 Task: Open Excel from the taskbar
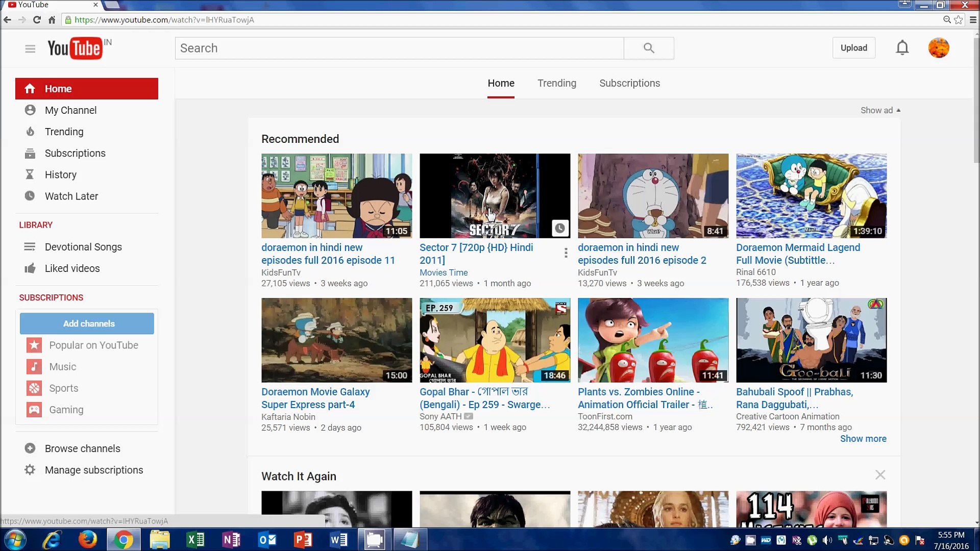195,539
